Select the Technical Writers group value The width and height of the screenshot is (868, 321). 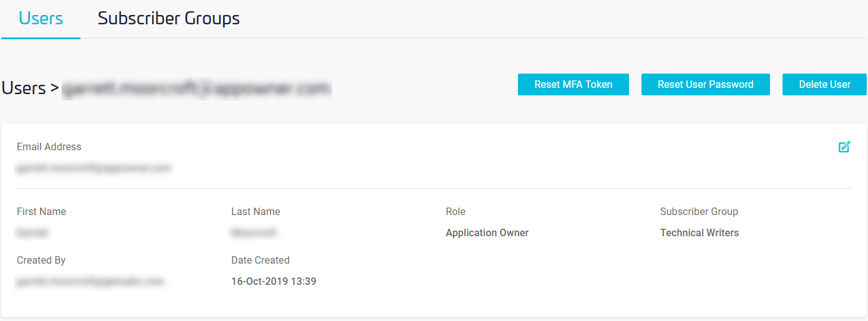[x=699, y=233]
